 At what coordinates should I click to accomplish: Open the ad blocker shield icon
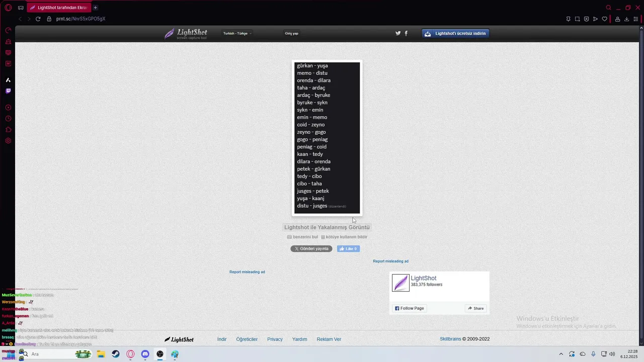(x=587, y=19)
